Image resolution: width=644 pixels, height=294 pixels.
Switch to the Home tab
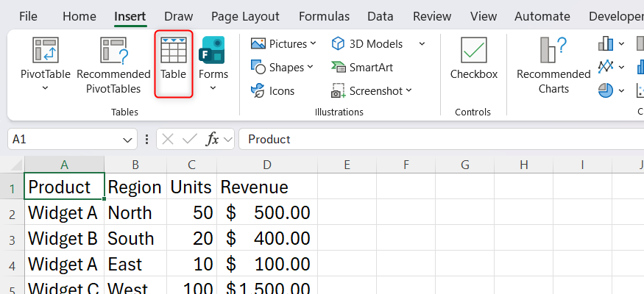click(79, 16)
